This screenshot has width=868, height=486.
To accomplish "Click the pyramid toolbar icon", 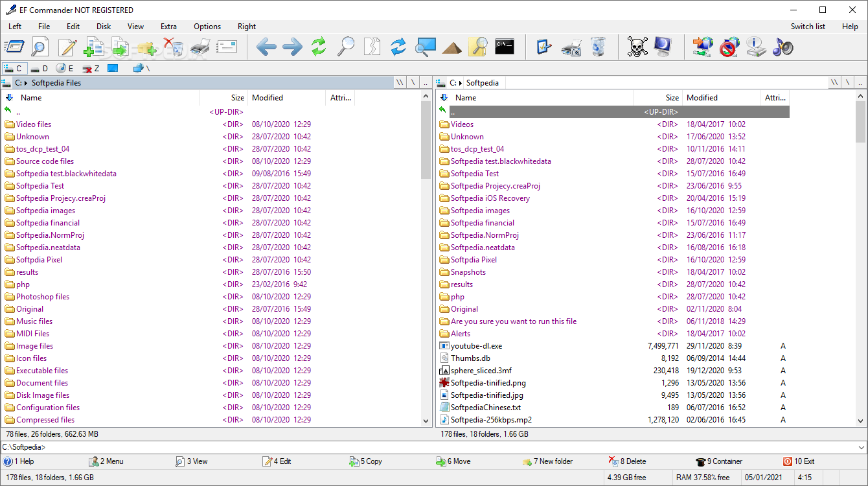I will 452,47.
